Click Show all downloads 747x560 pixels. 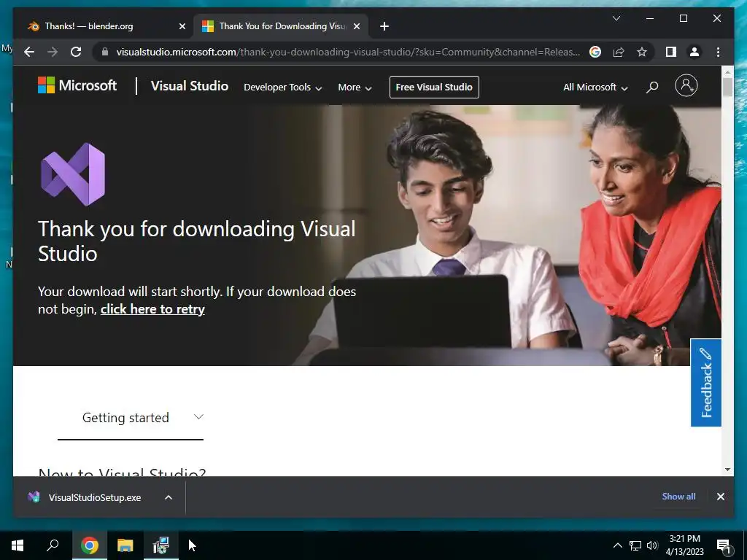(678, 496)
